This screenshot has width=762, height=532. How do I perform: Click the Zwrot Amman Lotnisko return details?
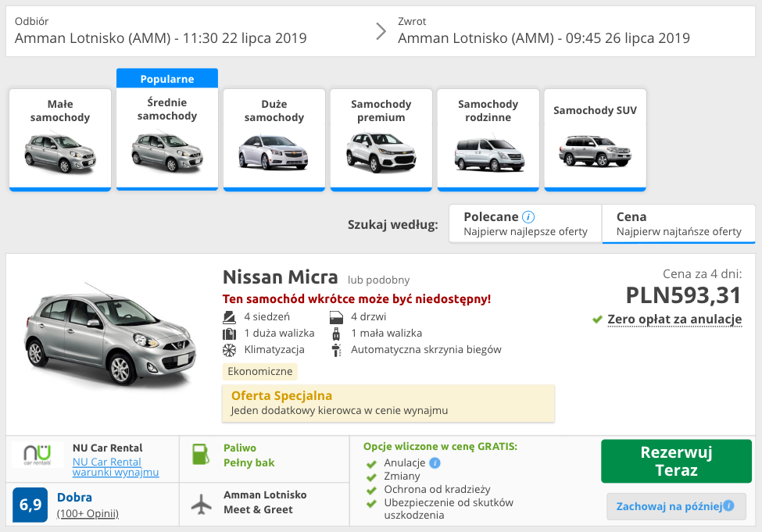(544, 31)
